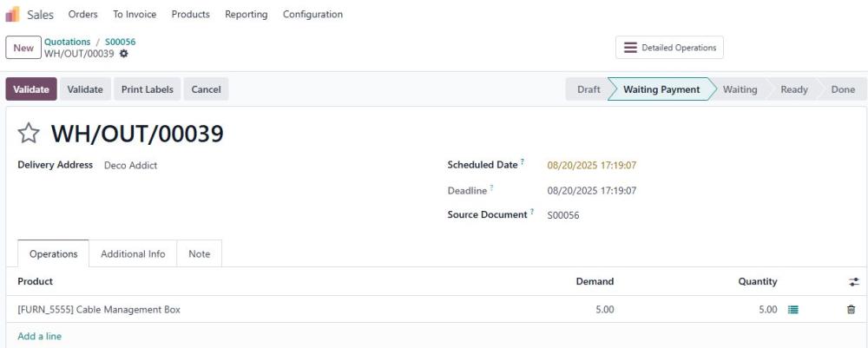This screenshot has width=868, height=348.
Task: Open the Reporting menu
Action: (x=247, y=15)
